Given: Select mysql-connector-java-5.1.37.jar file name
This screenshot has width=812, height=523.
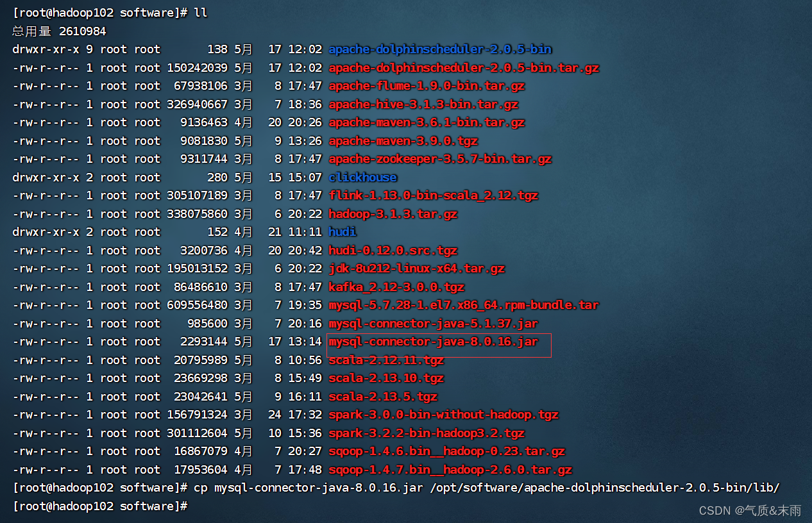Looking at the screenshot, I should point(434,324).
